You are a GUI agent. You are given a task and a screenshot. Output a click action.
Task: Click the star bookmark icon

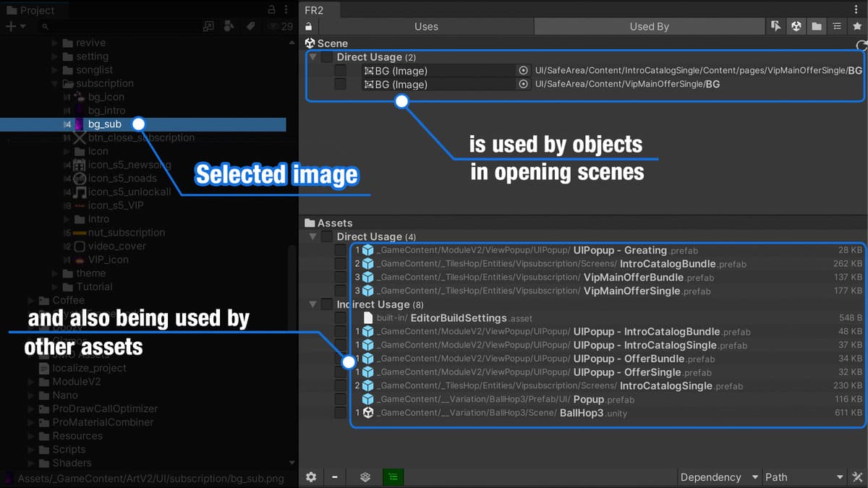pos(857,27)
